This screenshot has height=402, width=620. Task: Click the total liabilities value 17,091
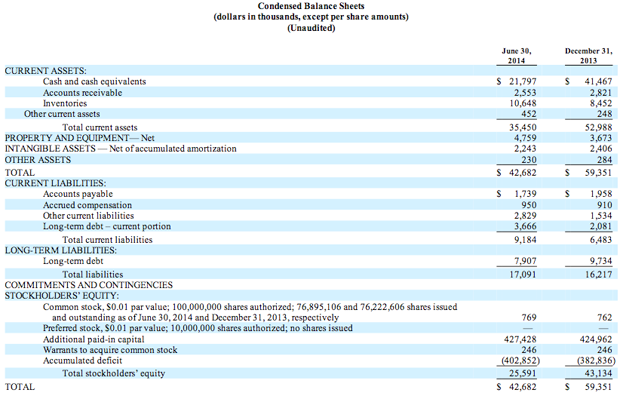523,275
